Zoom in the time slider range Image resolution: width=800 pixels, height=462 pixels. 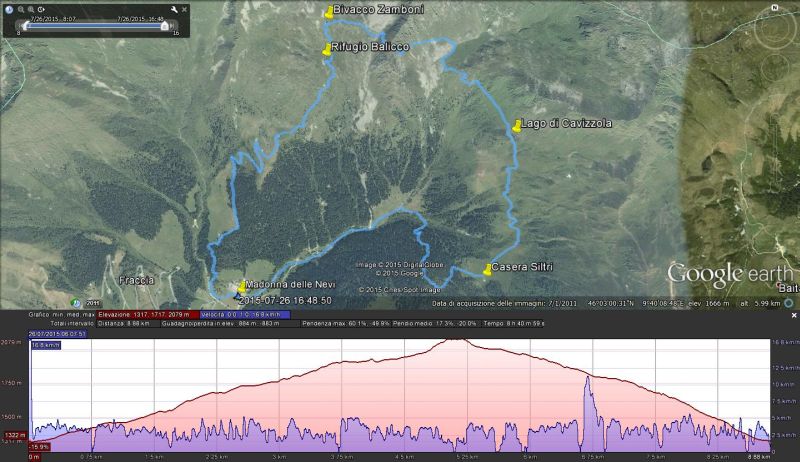click(31, 9)
